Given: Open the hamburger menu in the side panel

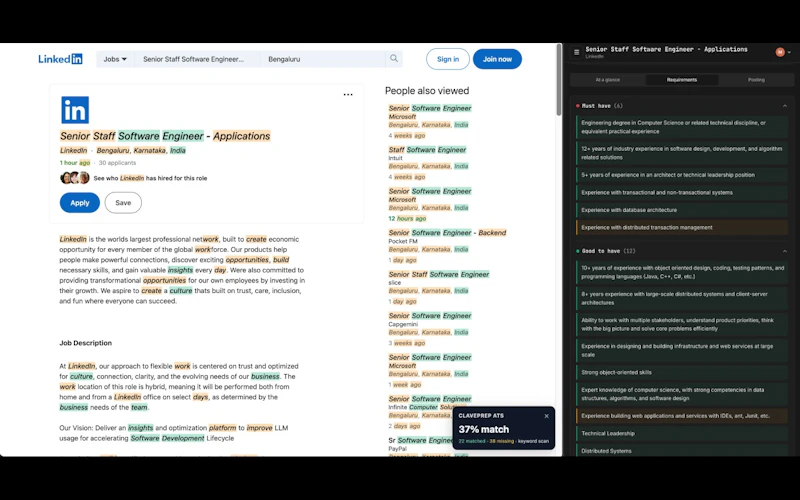Looking at the screenshot, I should (x=577, y=52).
